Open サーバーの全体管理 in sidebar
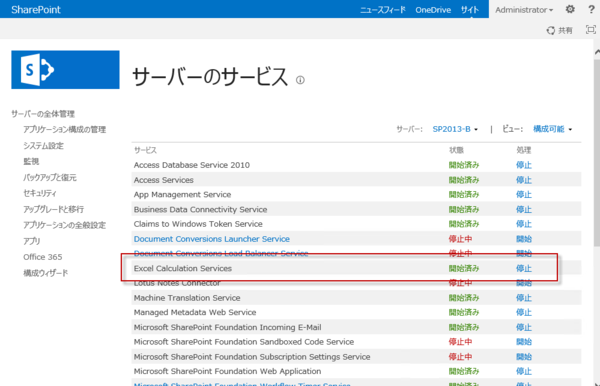 43,114
